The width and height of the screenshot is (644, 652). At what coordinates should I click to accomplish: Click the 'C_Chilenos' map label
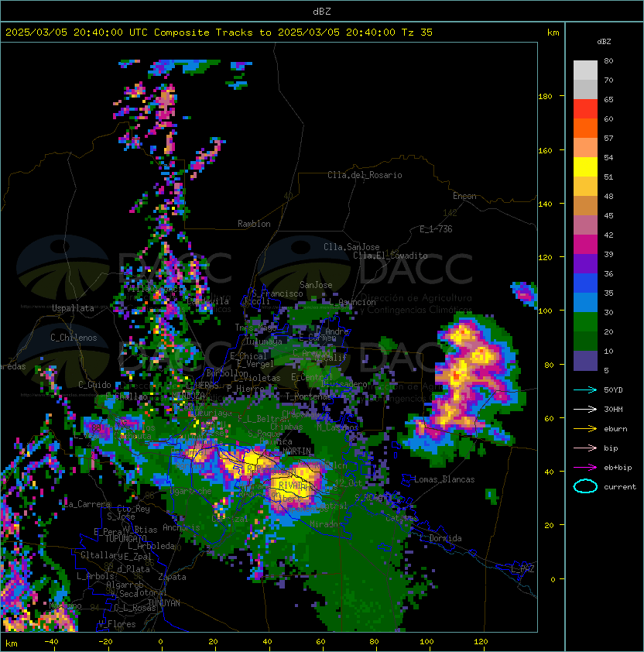click(74, 338)
